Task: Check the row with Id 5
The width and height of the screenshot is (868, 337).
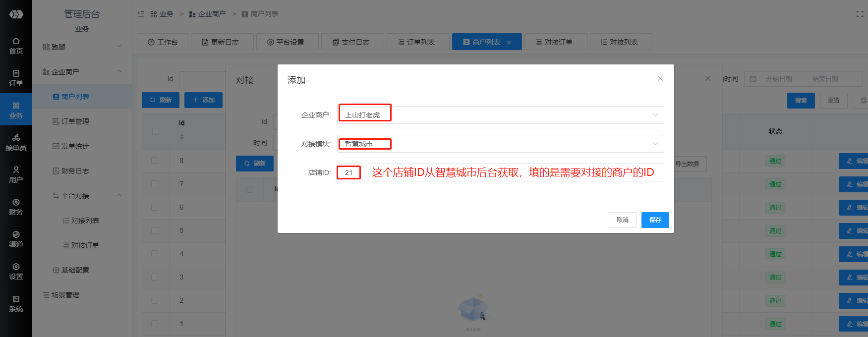Action: pos(155,230)
